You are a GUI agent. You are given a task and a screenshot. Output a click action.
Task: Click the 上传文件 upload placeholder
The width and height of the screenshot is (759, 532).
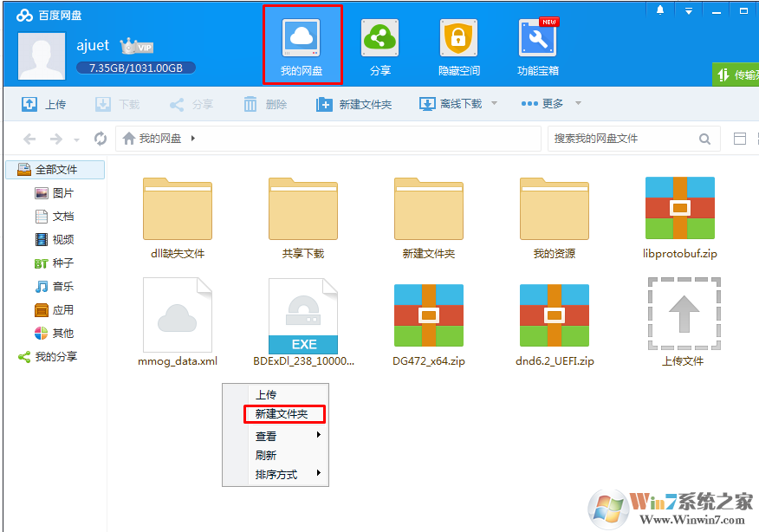pyautogui.click(x=684, y=322)
